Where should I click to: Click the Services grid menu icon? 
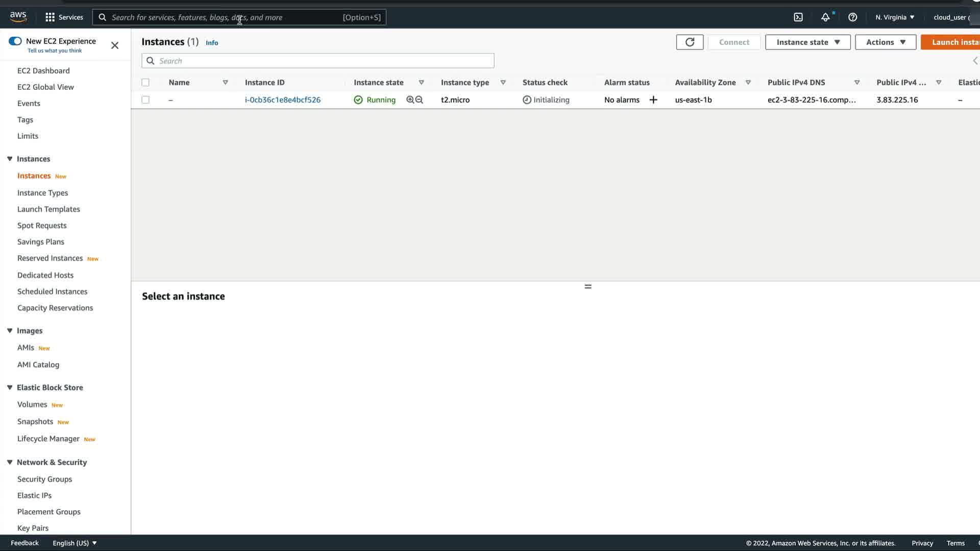point(50,17)
